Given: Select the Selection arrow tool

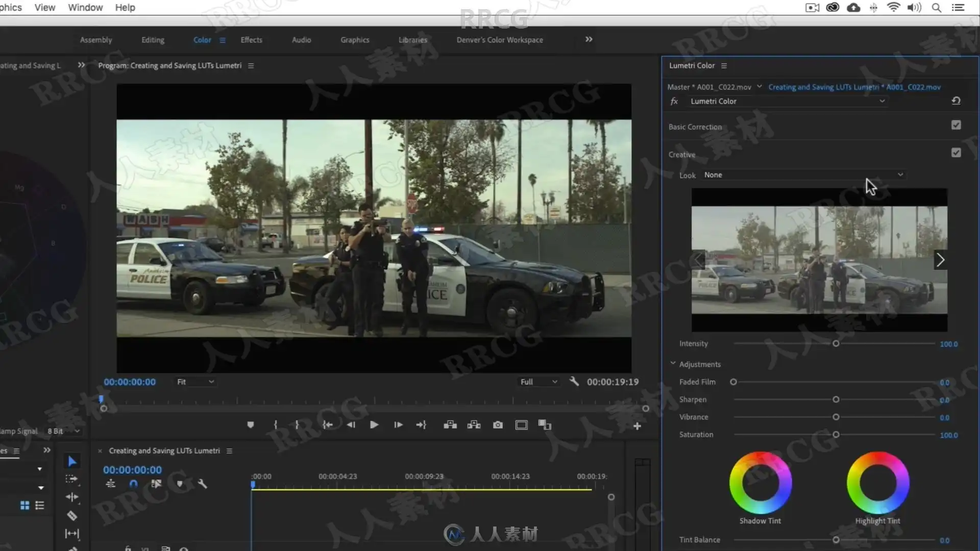Looking at the screenshot, I should (x=72, y=461).
